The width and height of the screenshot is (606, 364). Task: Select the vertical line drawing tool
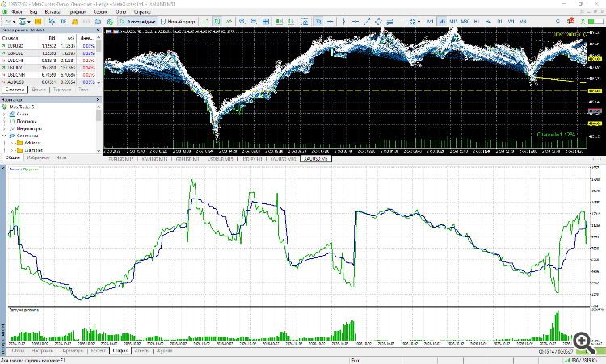tap(343, 22)
